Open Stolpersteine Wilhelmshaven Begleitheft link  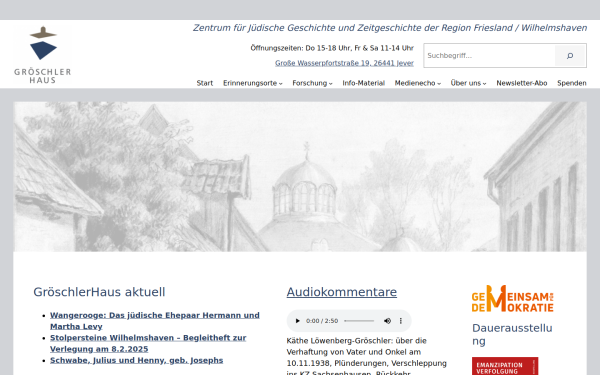tap(148, 343)
